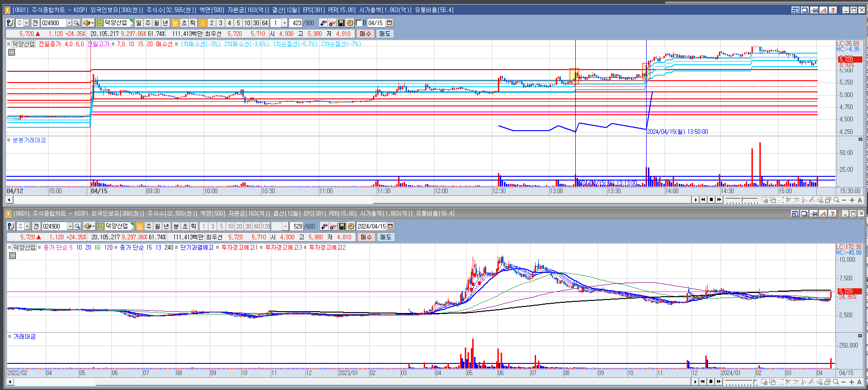This screenshot has width=868, height=390.
Task: Select the 30 interval button in the top chart
Action: 256,23
